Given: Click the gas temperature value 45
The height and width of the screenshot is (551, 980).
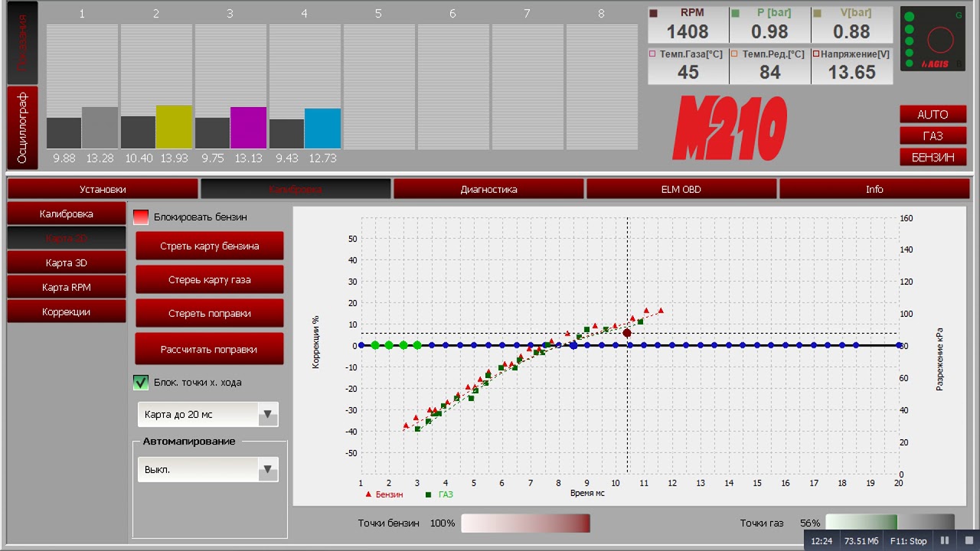Looking at the screenshot, I should point(688,72).
